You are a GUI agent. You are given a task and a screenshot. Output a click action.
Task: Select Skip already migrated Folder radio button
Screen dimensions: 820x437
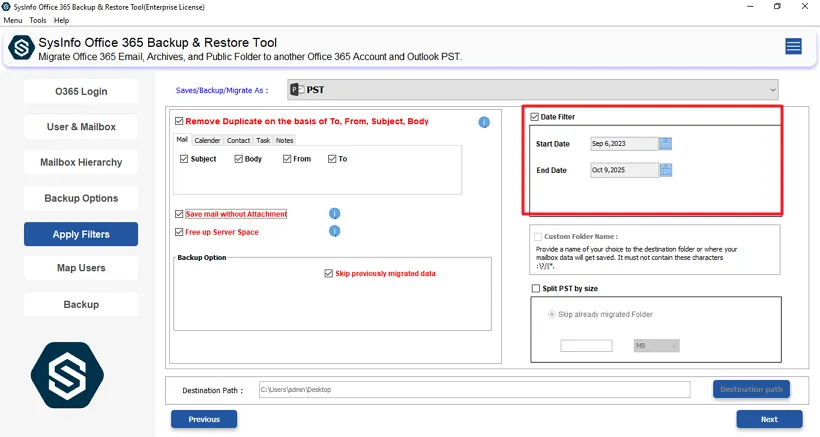550,315
